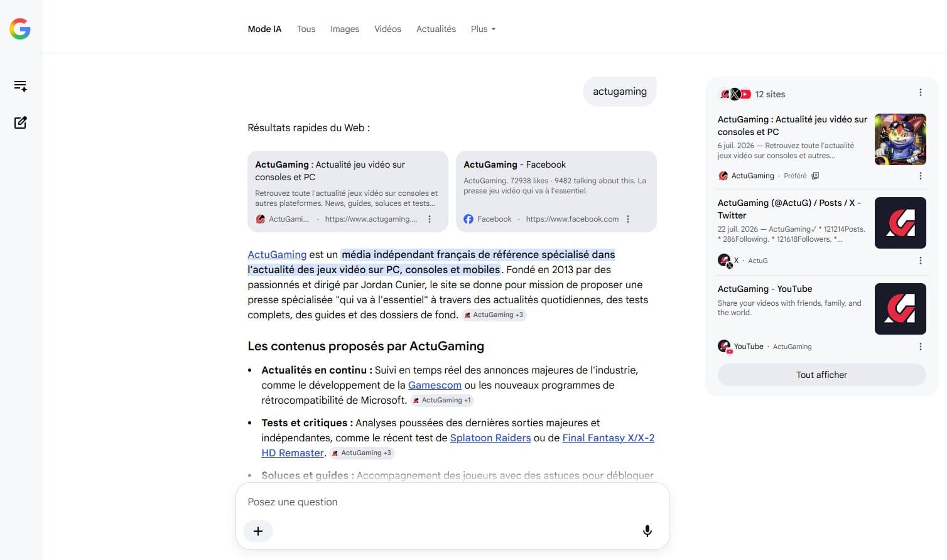Open the Gamescom link
Image resolution: width=947 pixels, height=560 pixels.
tap(435, 385)
